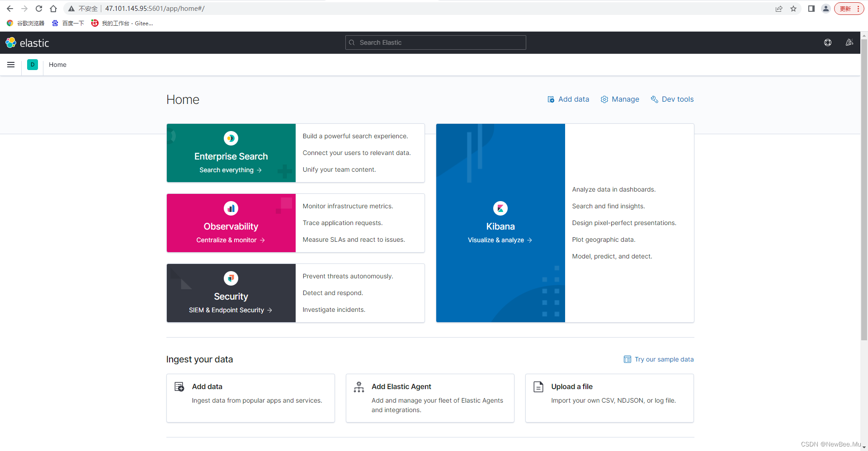Open the help menu icon in header
The height and width of the screenshot is (451, 868).
[x=828, y=42]
